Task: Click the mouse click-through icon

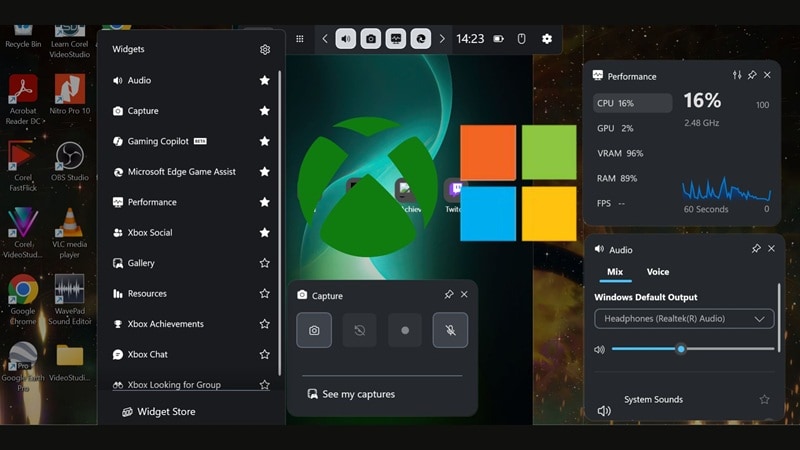Action: (x=521, y=39)
